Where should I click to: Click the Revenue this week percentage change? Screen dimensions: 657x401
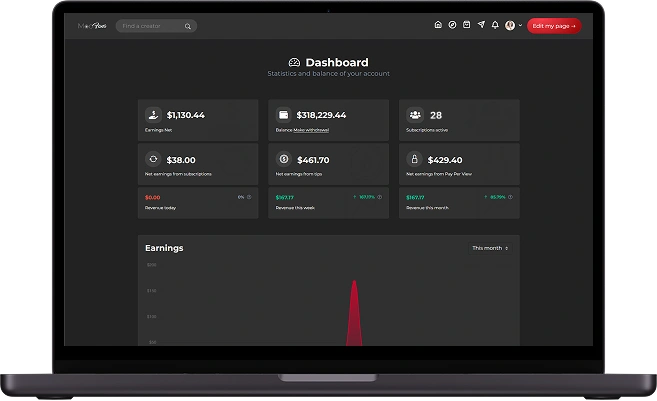coord(364,197)
